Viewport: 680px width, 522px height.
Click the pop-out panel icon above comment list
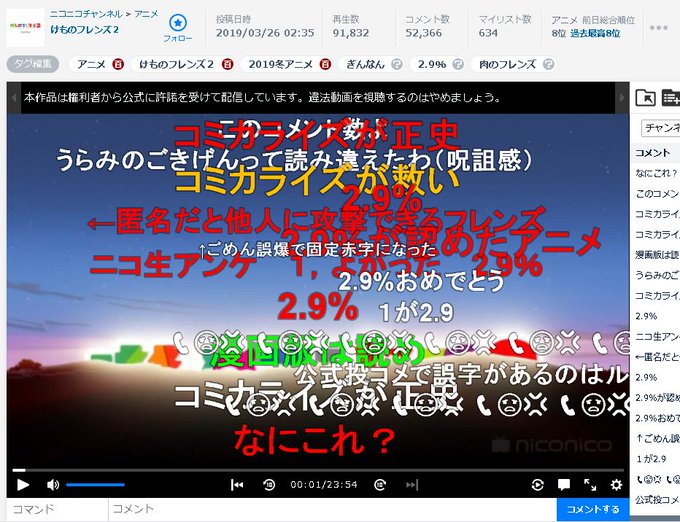[645, 98]
